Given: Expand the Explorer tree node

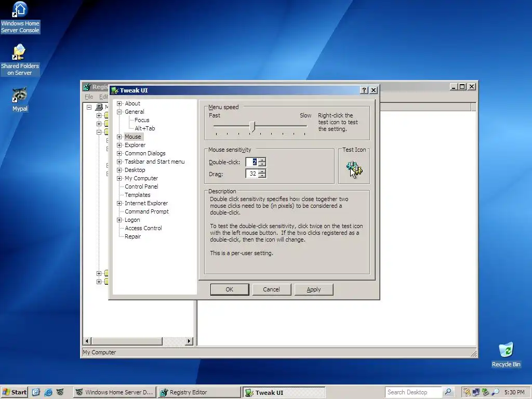Looking at the screenshot, I should click(x=119, y=145).
